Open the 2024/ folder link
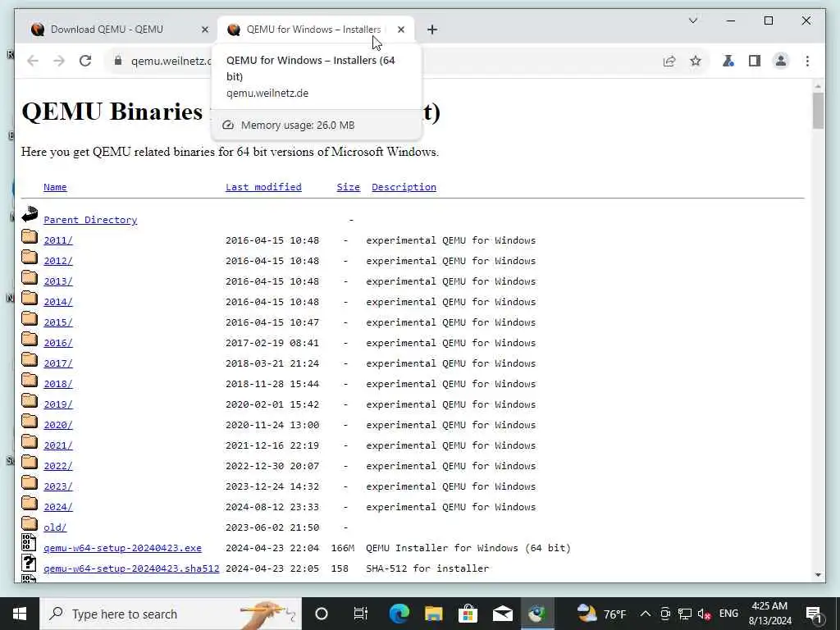The height and width of the screenshot is (630, 840). (58, 507)
